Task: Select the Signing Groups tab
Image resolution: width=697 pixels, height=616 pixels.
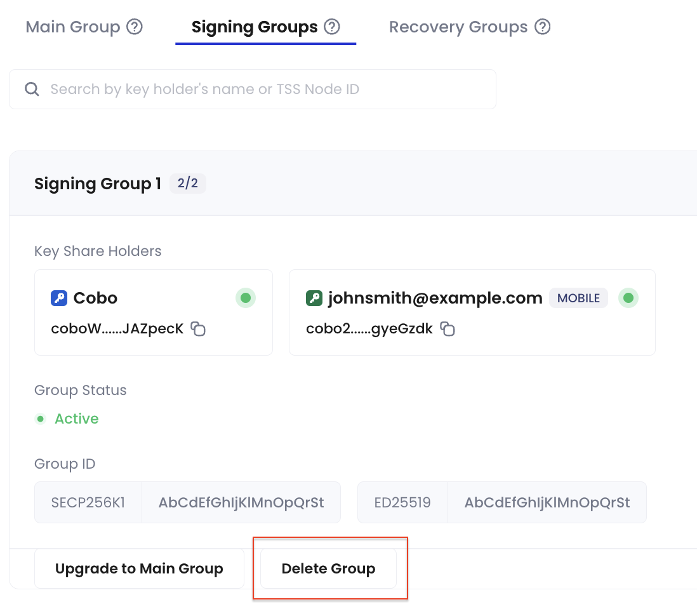Action: pos(255,27)
